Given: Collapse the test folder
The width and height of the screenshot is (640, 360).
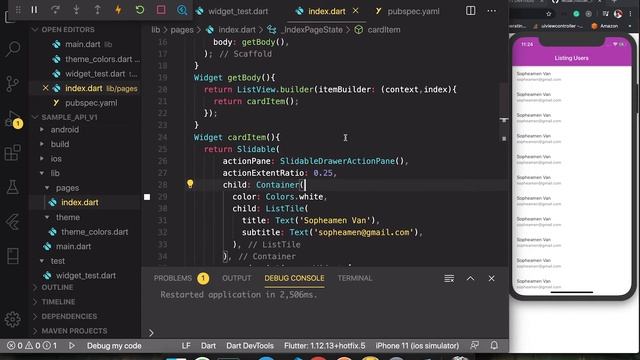Looking at the screenshot, I should tap(57, 261).
